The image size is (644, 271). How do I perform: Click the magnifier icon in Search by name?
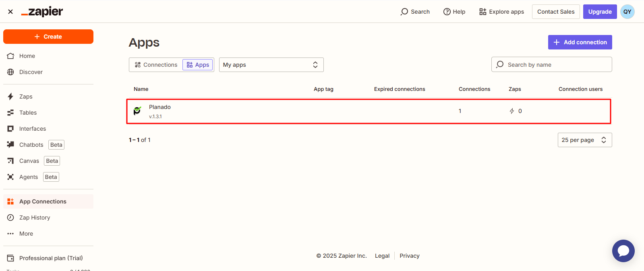500,64
